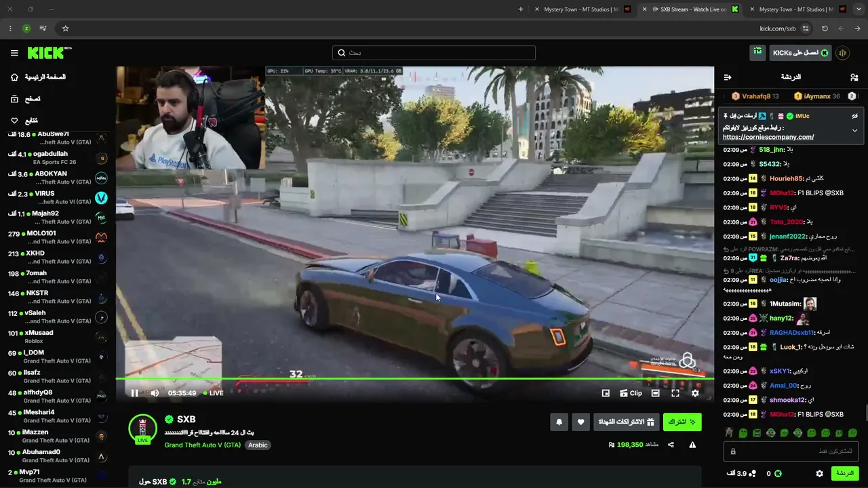868x488 pixels.
Task: Open ogabdullah channel in sidebar
Action: tap(58, 158)
